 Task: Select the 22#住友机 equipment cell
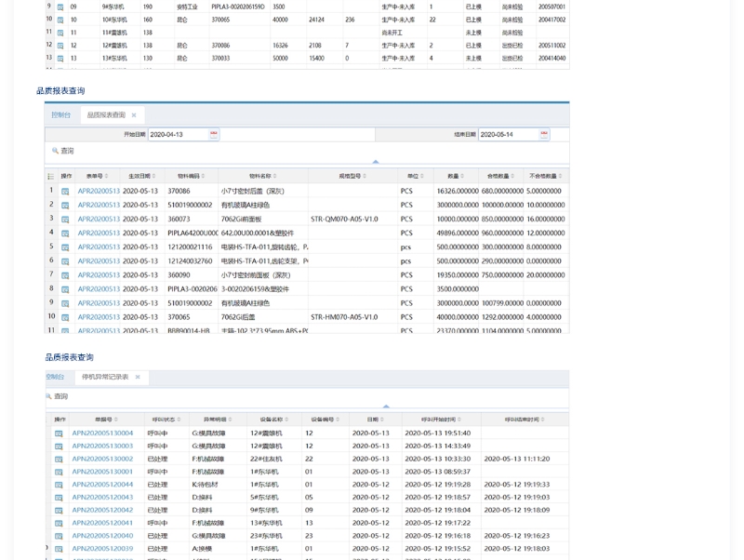tap(266, 459)
